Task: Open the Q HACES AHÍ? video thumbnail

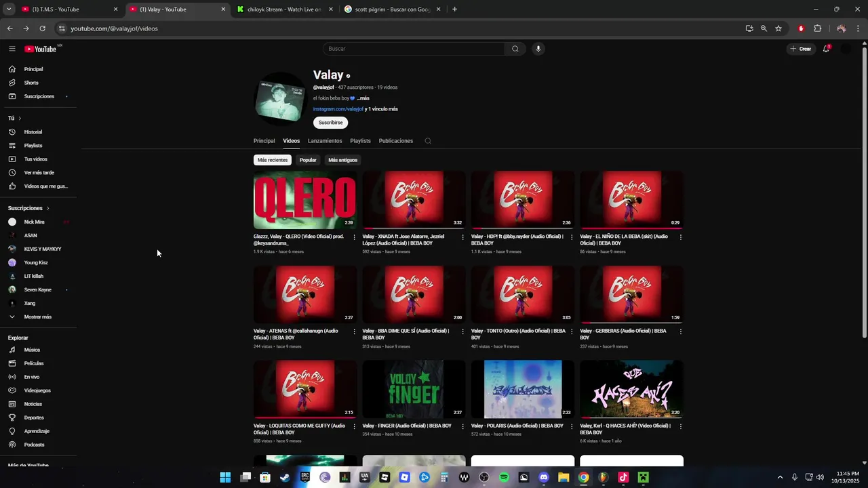Action: (x=631, y=389)
